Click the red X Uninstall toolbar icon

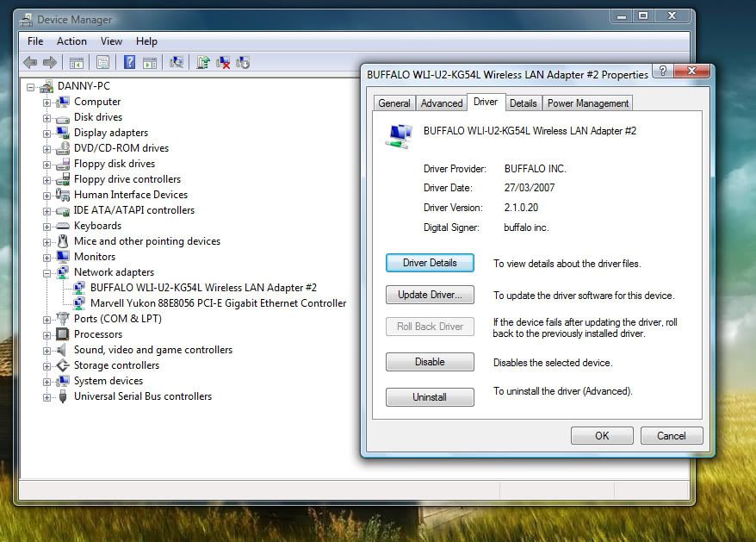[223, 62]
